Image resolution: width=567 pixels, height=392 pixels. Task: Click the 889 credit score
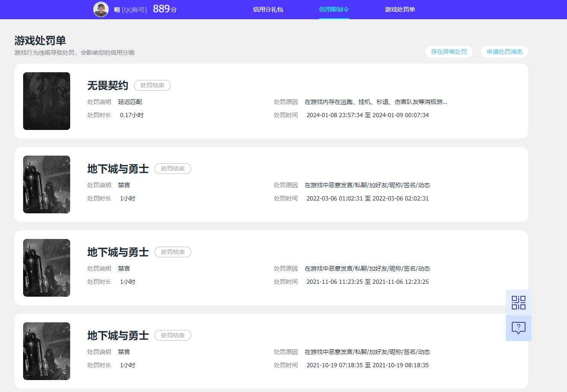(x=165, y=9)
